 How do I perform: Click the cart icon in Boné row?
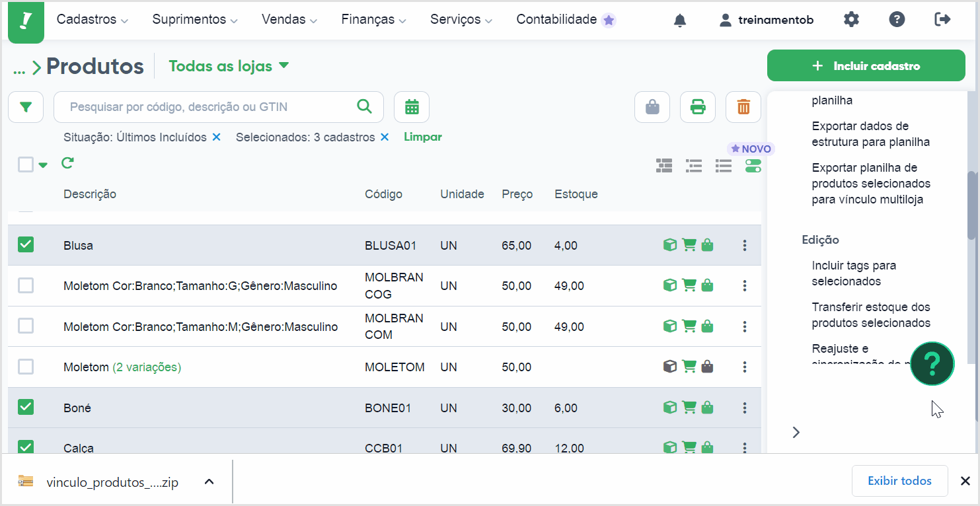tap(689, 408)
